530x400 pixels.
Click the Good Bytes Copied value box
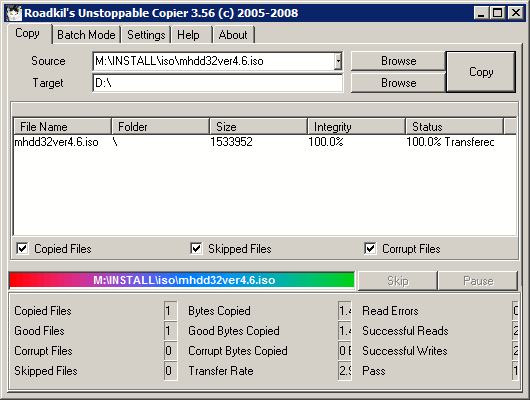coord(345,331)
